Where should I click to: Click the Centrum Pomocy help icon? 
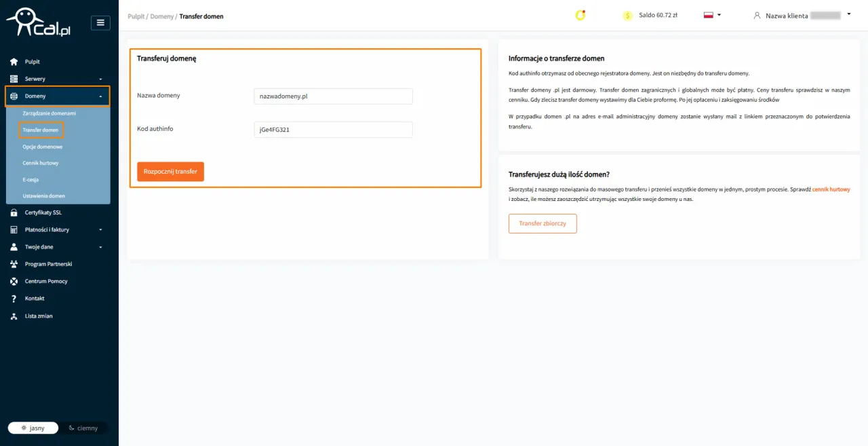[14, 281]
